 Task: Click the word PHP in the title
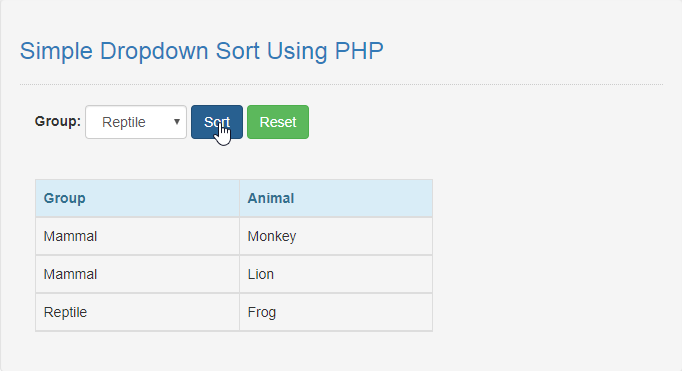coord(359,51)
